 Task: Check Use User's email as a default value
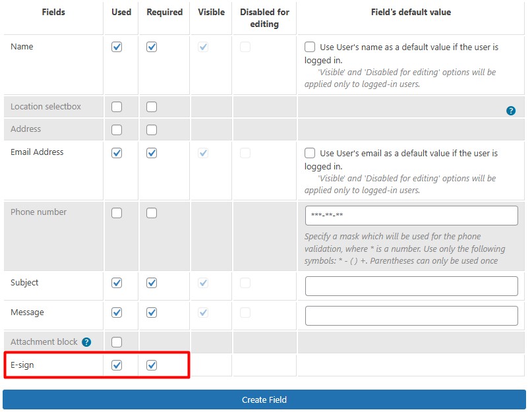click(x=310, y=152)
